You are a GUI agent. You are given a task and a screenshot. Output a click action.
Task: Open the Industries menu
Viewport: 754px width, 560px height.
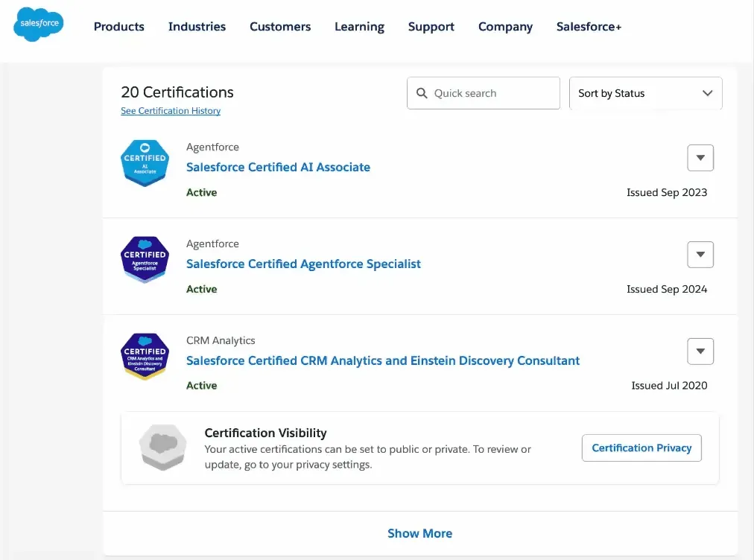[x=197, y=27]
